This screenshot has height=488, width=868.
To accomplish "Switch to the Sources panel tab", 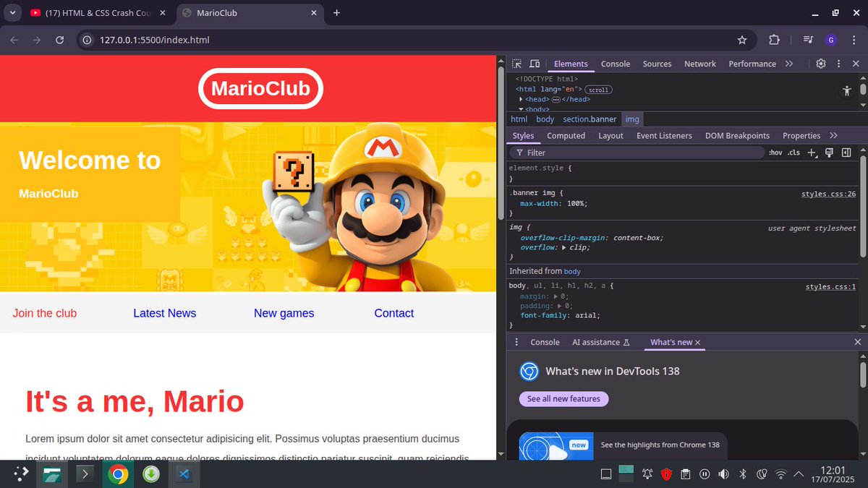I will tap(657, 64).
